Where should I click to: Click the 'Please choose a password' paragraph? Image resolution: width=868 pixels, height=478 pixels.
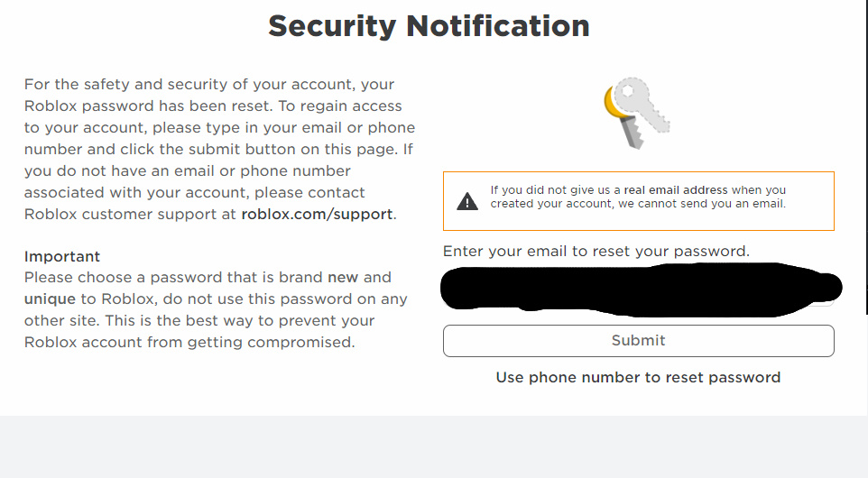pos(216,309)
